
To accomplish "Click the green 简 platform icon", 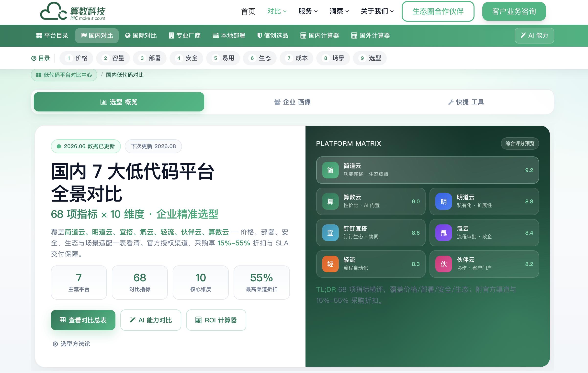I will coord(330,170).
